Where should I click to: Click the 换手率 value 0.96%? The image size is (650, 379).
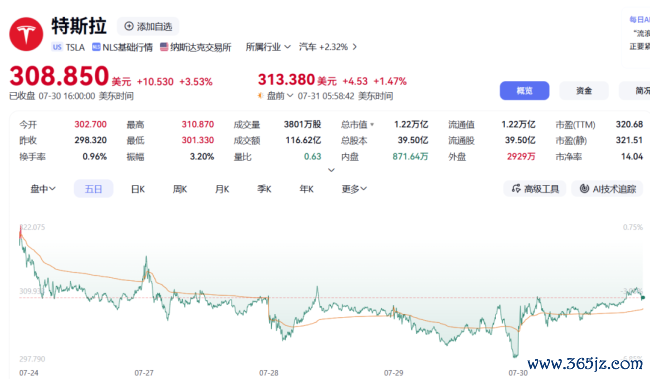pyautogui.click(x=95, y=156)
